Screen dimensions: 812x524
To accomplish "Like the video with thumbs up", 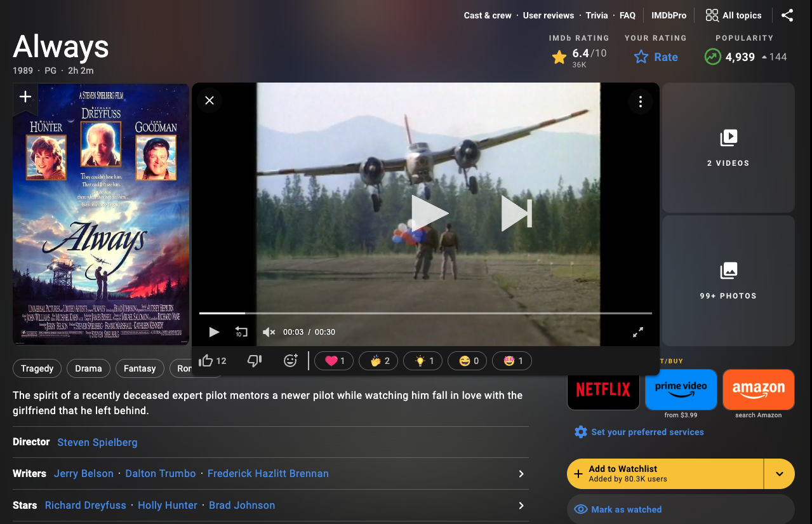I will pos(213,361).
